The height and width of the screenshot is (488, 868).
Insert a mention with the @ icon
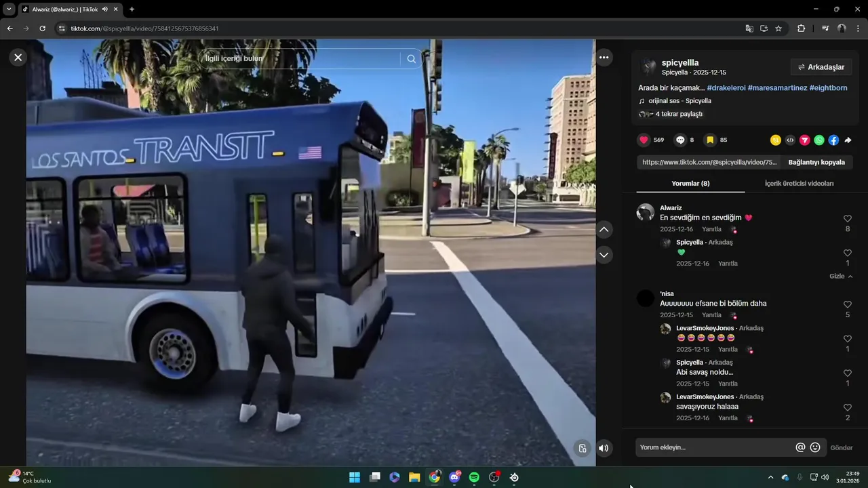(800, 447)
